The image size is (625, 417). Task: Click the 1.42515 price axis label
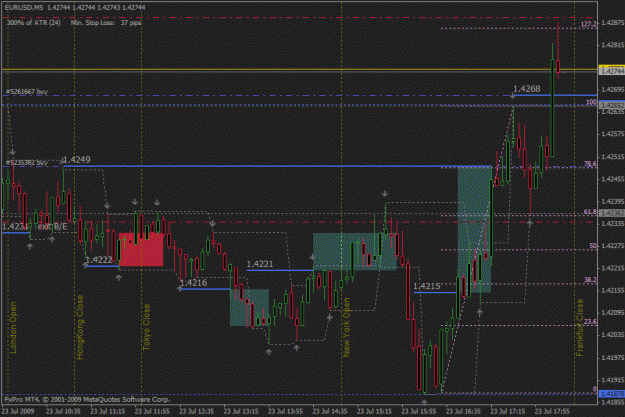point(612,157)
